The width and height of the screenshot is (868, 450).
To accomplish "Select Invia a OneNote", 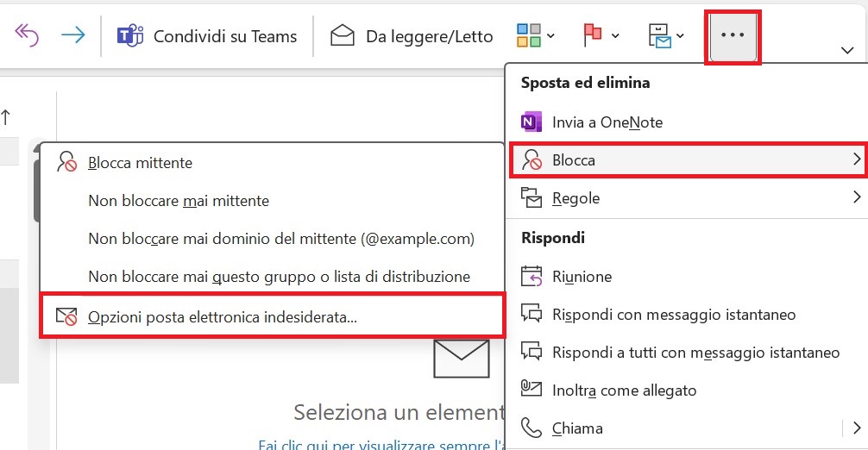I will pyautogui.click(x=607, y=122).
